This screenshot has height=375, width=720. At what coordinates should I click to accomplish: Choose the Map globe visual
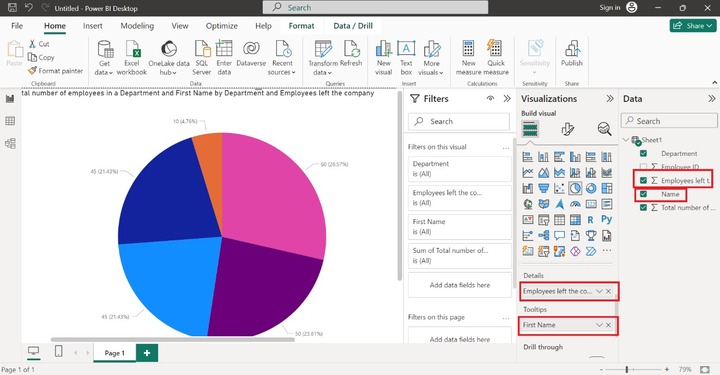(528, 204)
